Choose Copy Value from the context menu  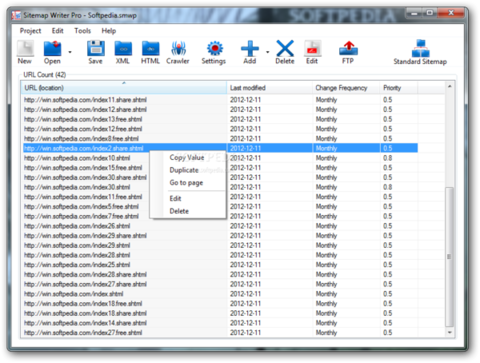pyautogui.click(x=187, y=157)
